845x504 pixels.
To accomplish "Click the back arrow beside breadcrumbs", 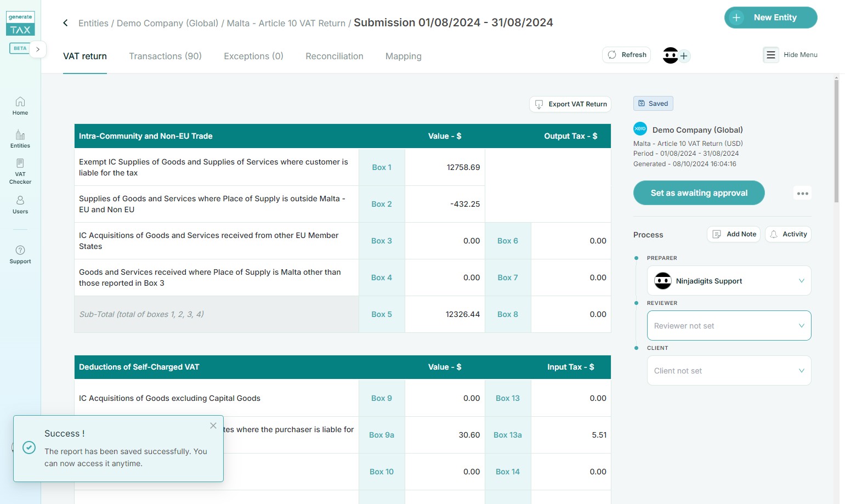I will [65, 23].
